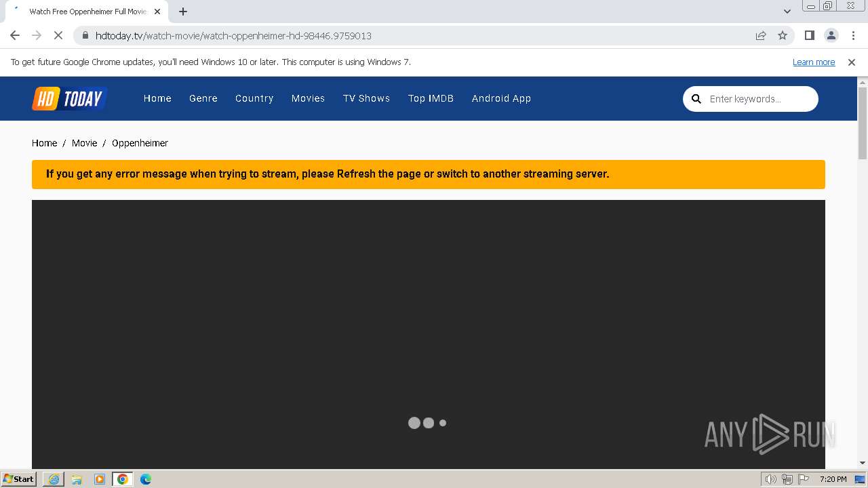Open the Country menu

coord(254,98)
